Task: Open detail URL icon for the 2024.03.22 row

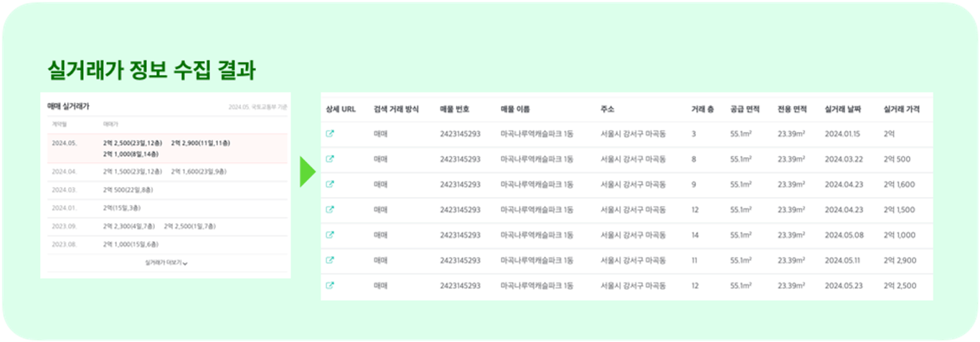Action: coord(330,158)
